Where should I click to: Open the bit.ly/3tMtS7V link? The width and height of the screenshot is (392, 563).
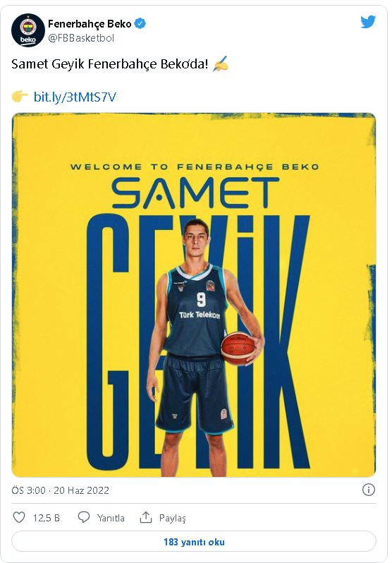coord(75,97)
